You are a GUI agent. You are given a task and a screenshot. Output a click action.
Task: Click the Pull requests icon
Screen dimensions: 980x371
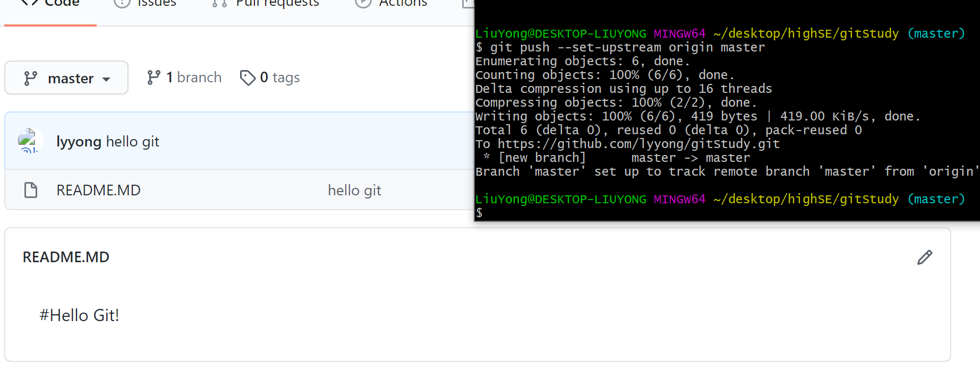(219, 3)
